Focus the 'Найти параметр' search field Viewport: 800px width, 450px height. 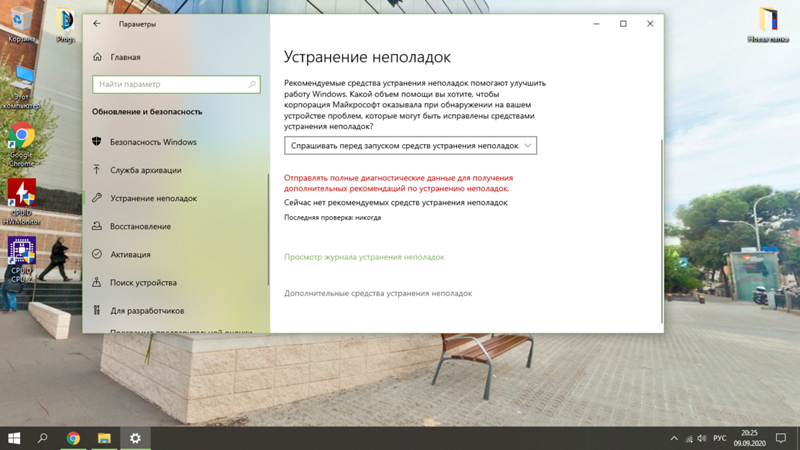tap(176, 84)
